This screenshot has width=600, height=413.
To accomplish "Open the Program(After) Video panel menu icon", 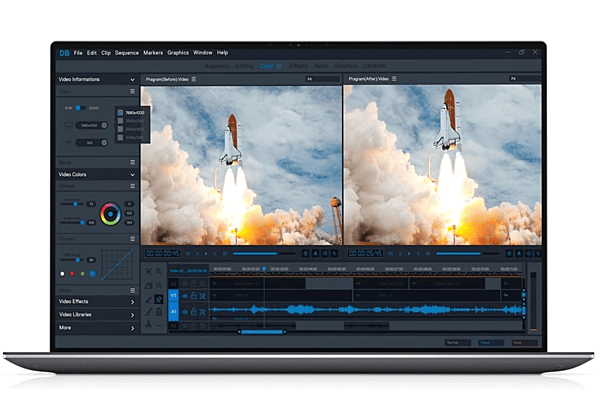I will click(393, 78).
